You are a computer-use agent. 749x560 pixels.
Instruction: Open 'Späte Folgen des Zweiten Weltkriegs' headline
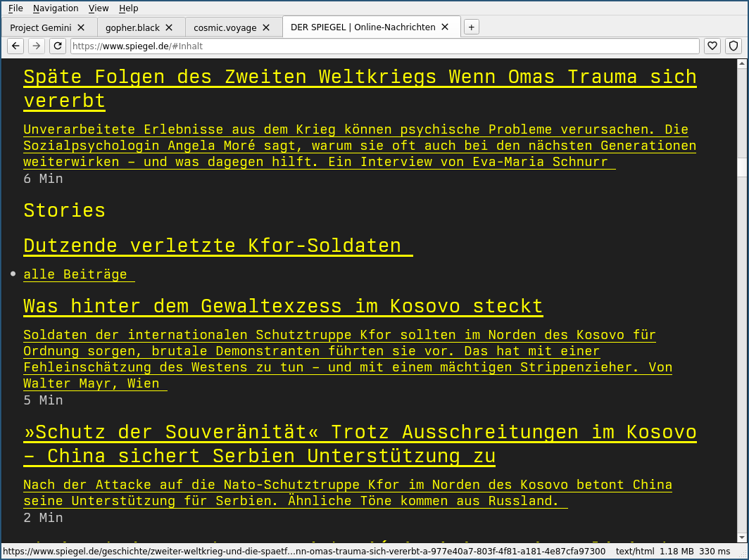(360, 89)
